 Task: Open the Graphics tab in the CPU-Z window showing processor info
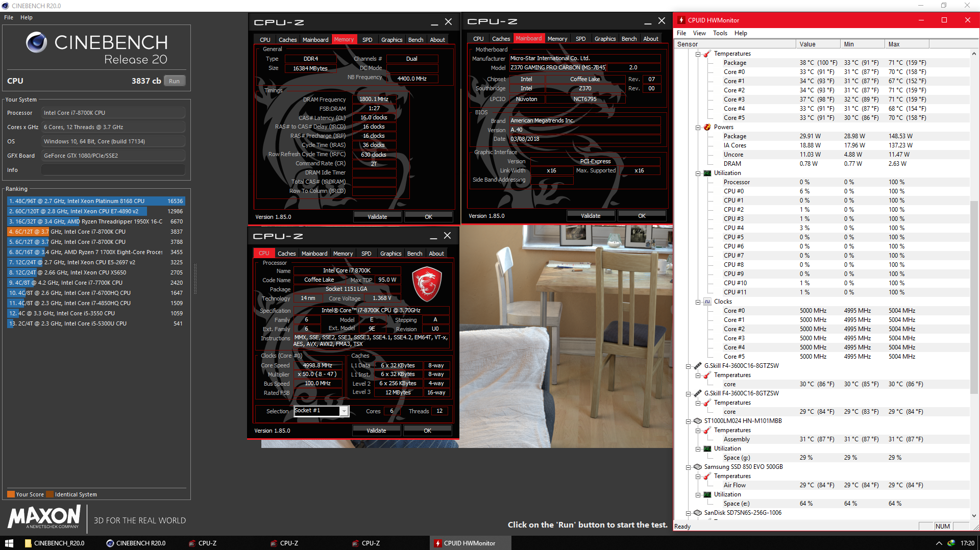click(390, 254)
